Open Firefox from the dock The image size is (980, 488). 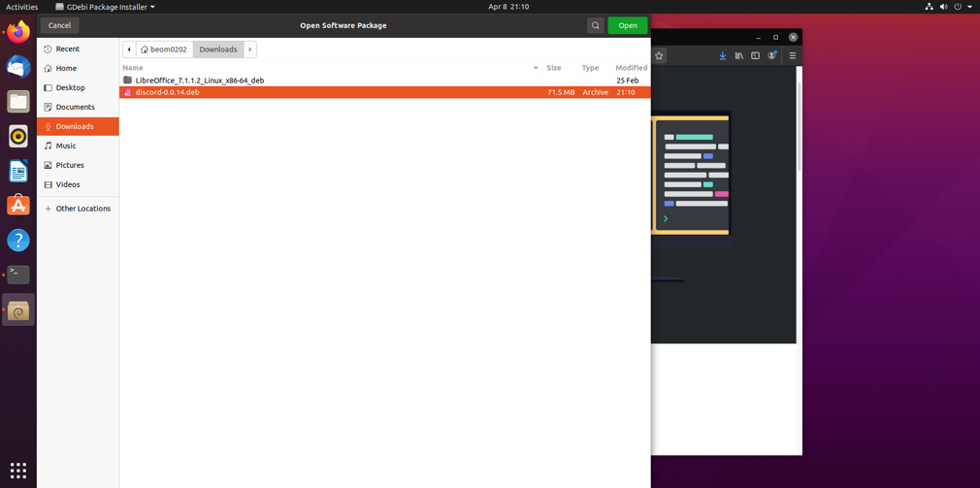click(x=18, y=32)
